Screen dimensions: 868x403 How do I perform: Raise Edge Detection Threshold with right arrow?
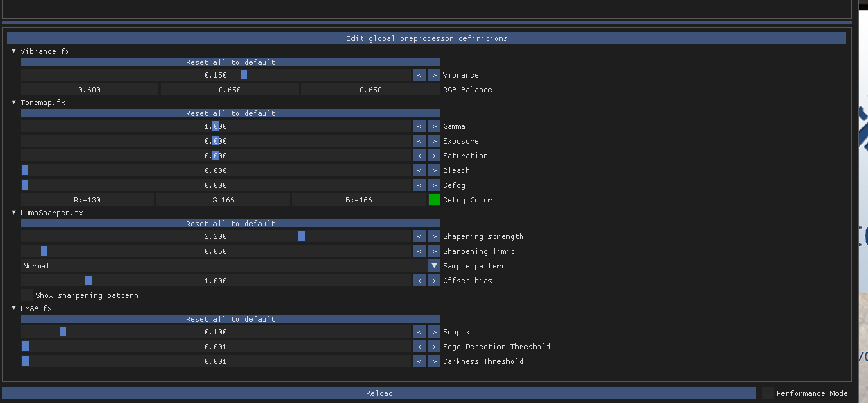point(434,347)
